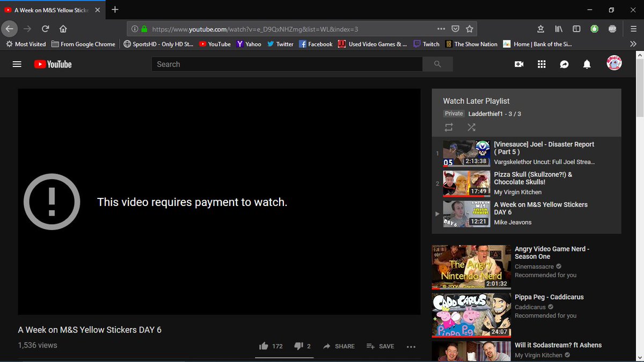
Task: Click the SHARE button
Action: pyautogui.click(x=339, y=346)
